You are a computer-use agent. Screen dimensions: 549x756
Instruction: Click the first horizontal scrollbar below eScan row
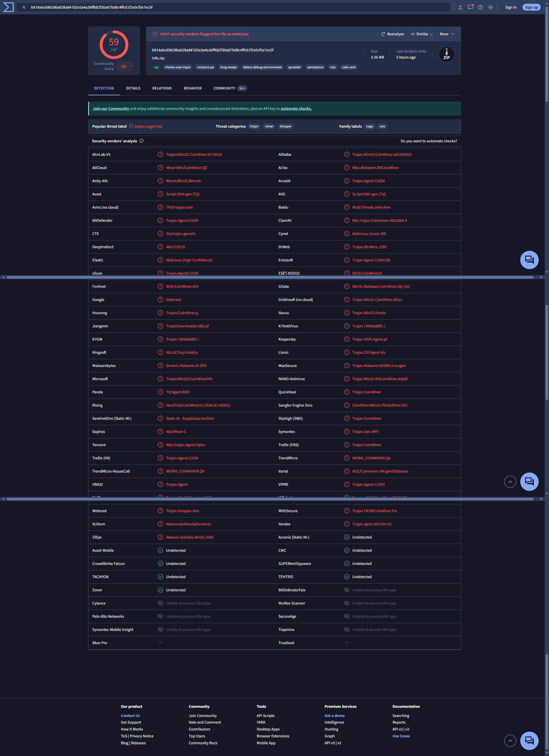[270, 277]
